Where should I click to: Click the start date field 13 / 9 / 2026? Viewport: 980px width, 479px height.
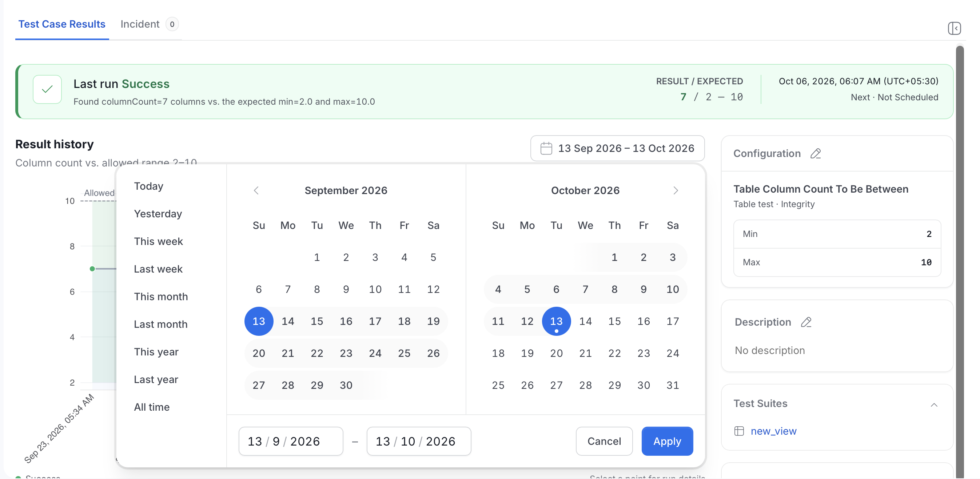pyautogui.click(x=291, y=441)
